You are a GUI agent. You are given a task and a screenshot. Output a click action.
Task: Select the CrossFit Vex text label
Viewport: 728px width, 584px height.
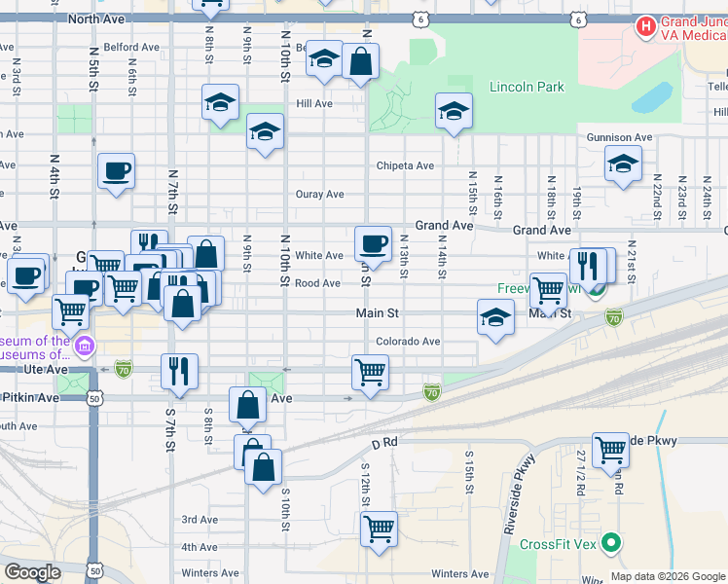tap(557, 544)
